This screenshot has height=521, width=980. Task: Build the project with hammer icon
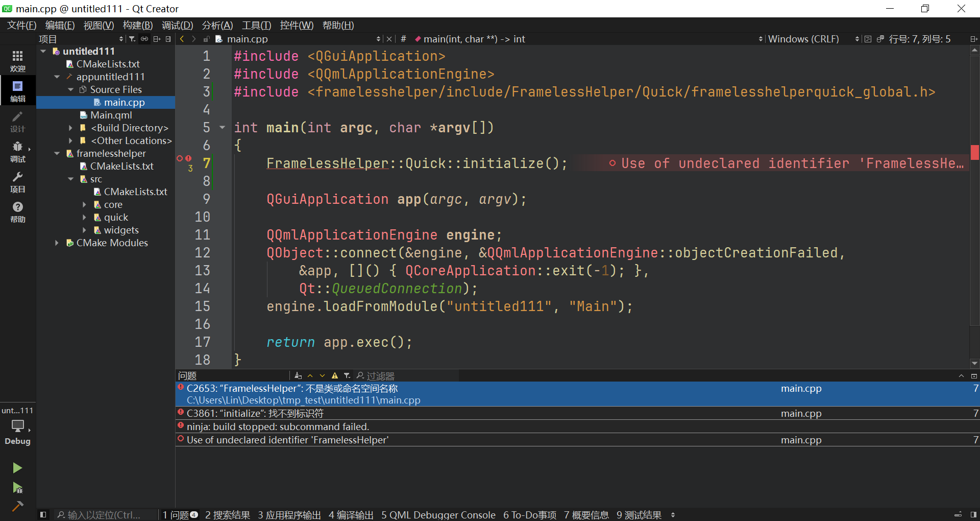coord(17,506)
